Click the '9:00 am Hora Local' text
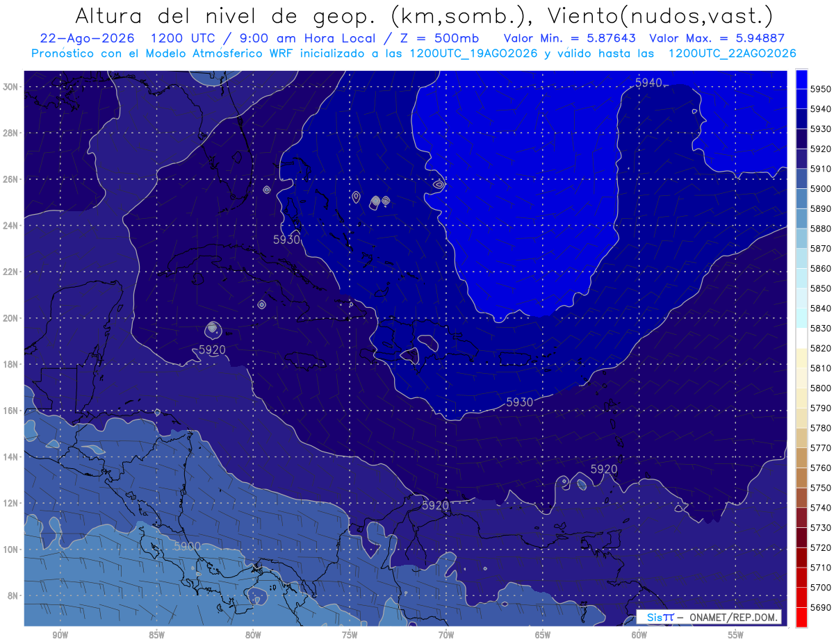The width and height of the screenshot is (834, 644). (x=311, y=38)
